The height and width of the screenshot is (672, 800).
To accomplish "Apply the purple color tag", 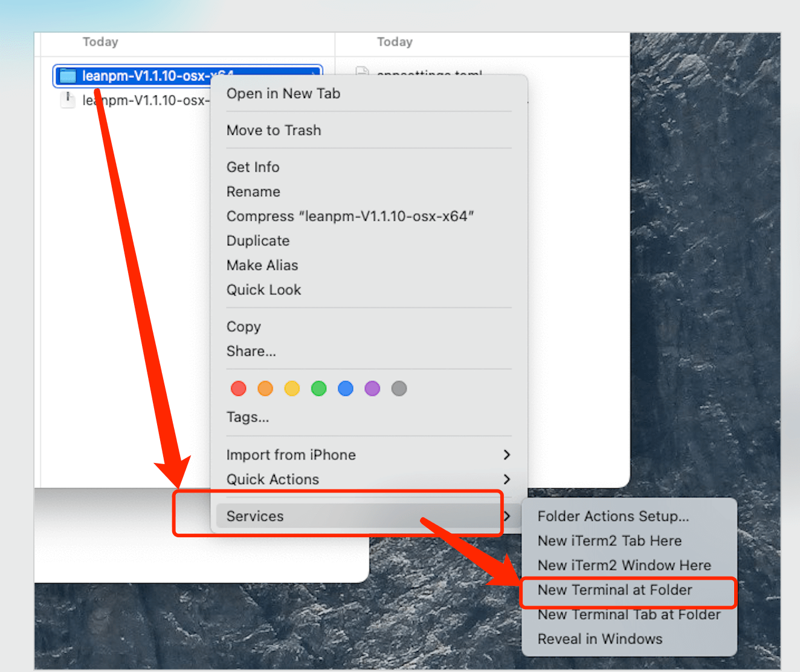I will pyautogui.click(x=372, y=389).
